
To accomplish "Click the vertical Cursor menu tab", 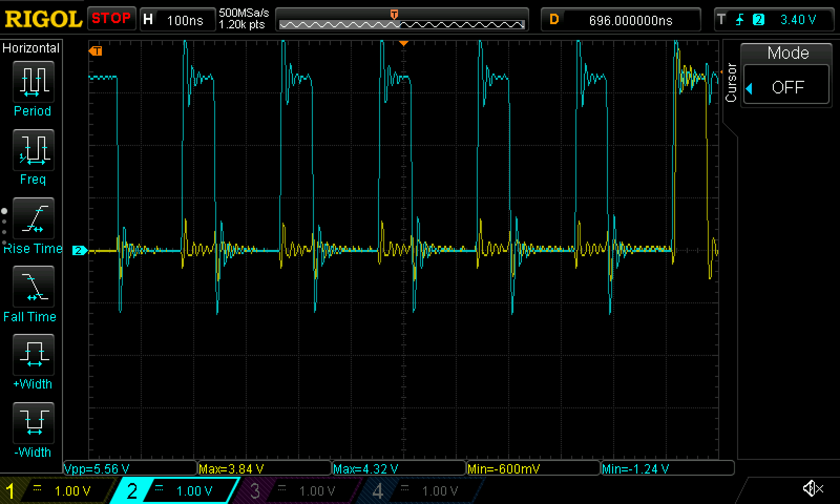I will coord(731,83).
